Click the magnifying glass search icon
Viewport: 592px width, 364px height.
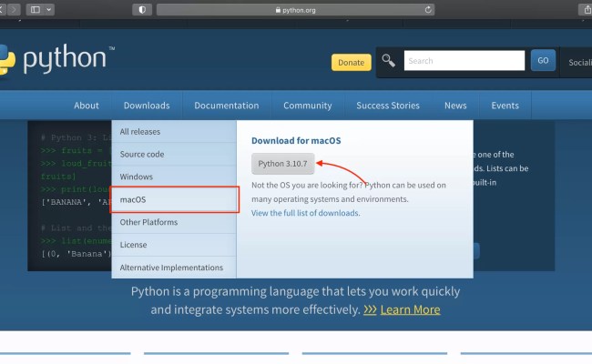tap(388, 60)
